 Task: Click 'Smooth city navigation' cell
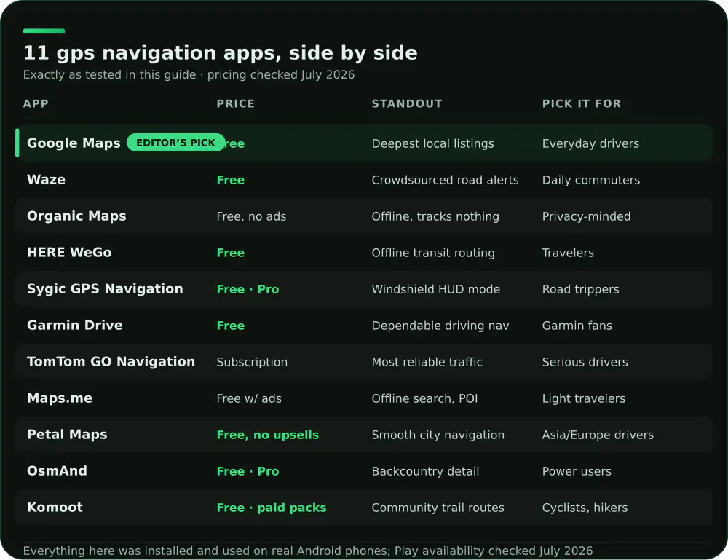pos(438,435)
